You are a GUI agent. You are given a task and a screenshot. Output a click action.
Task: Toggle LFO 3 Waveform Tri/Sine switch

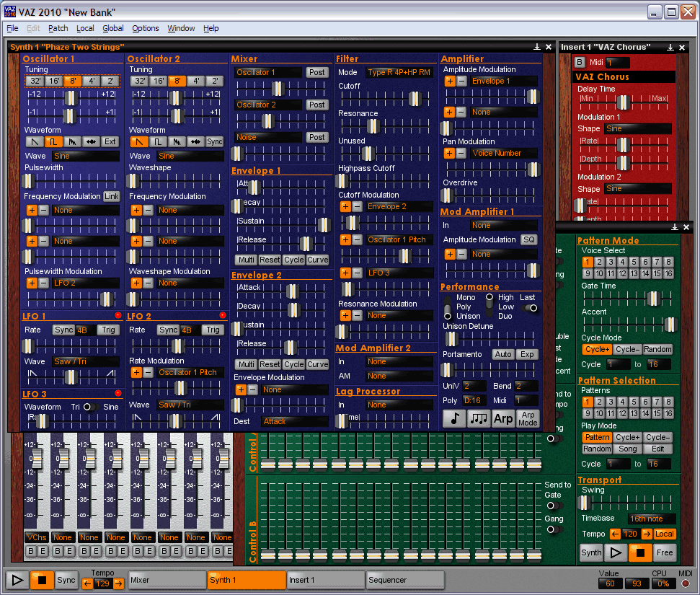pyautogui.click(x=89, y=407)
